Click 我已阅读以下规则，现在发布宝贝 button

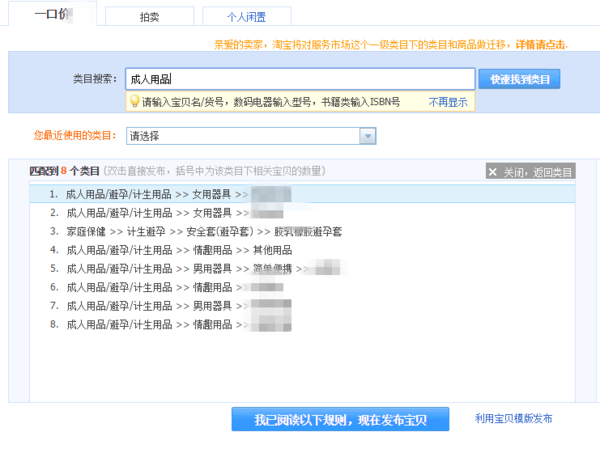(x=339, y=419)
